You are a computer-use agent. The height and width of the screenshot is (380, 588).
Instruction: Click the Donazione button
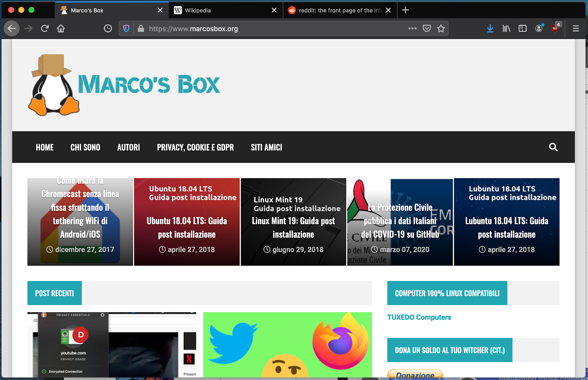415,374
